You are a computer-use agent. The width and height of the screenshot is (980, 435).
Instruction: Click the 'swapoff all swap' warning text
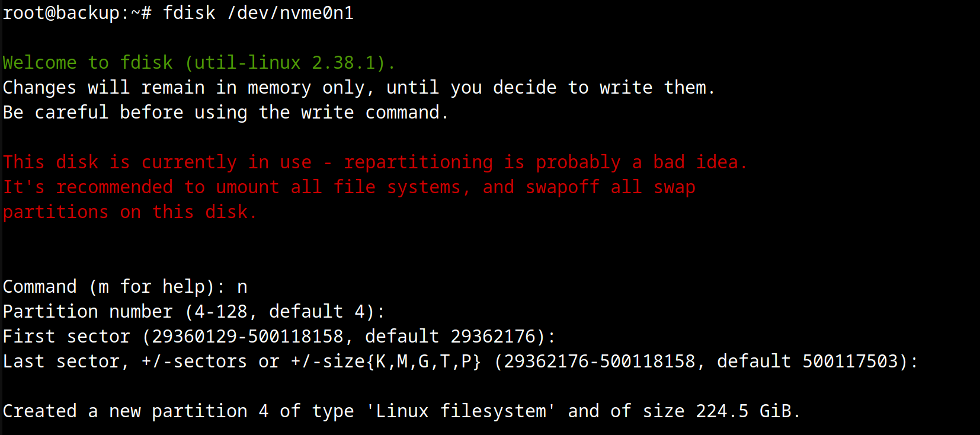coord(611,187)
